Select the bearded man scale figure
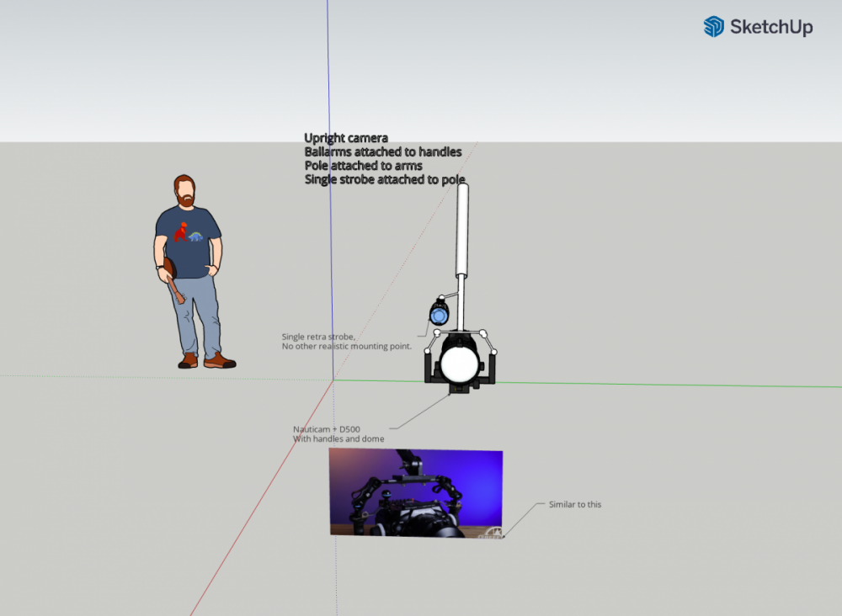Viewport: 842px width, 616px height. tap(195, 272)
